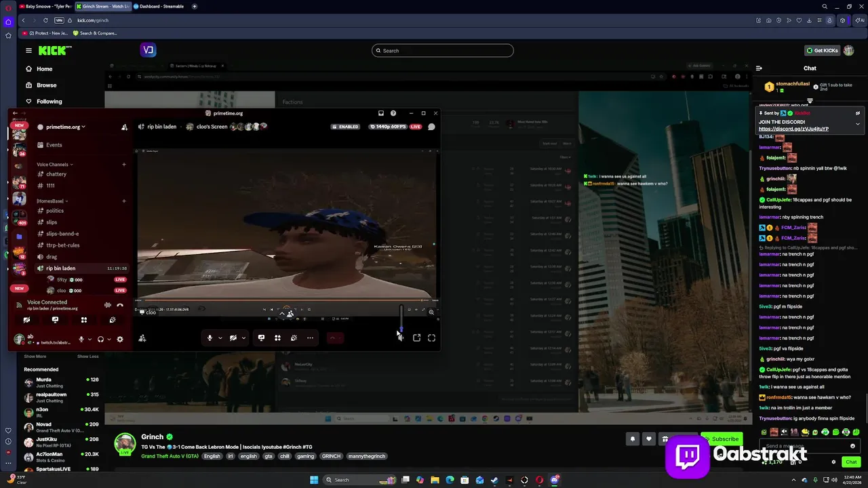Open primetime.org server dropdown in Discord
Viewport: 868px width, 488px height.
[65, 127]
